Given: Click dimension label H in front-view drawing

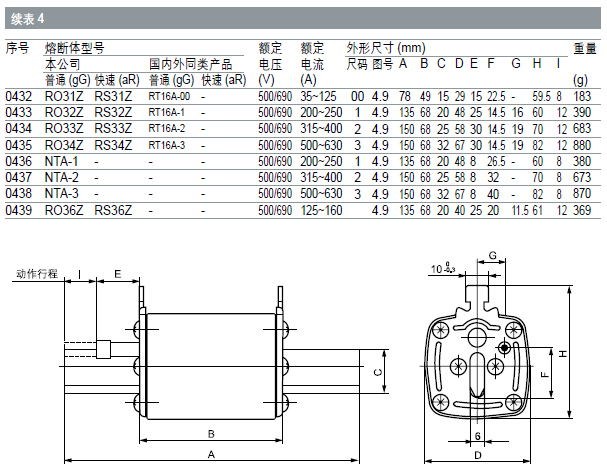Looking at the screenshot, I should coord(562,353).
